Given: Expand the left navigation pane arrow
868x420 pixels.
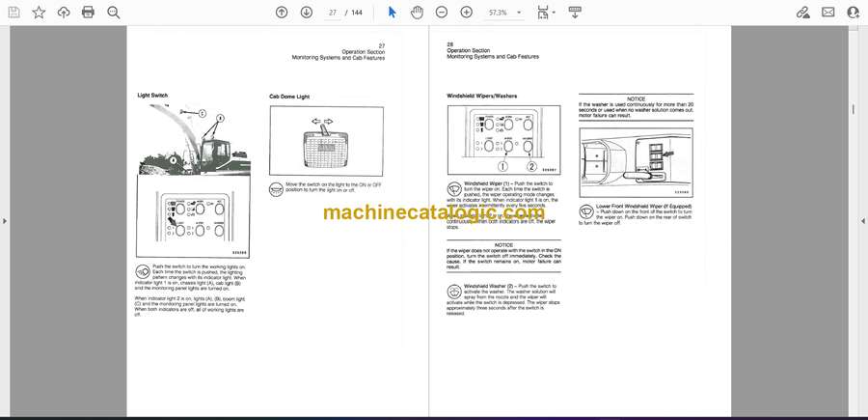Looking at the screenshot, I should click(x=5, y=221).
